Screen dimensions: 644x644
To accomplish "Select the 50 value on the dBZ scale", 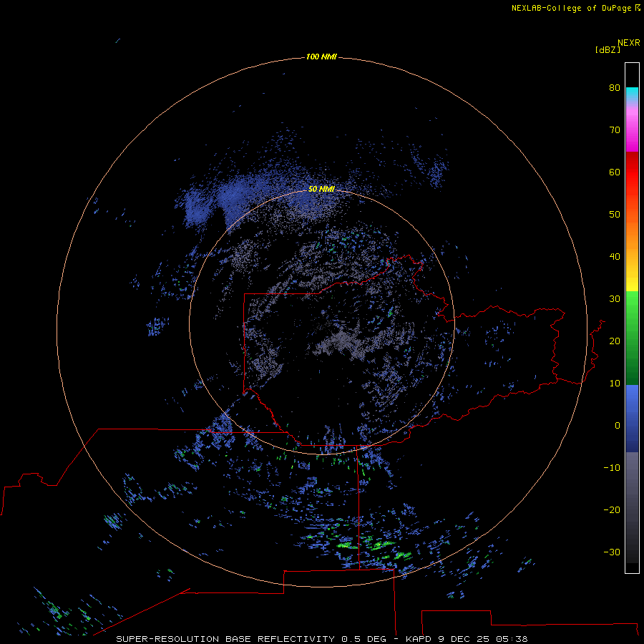I will pos(615,215).
